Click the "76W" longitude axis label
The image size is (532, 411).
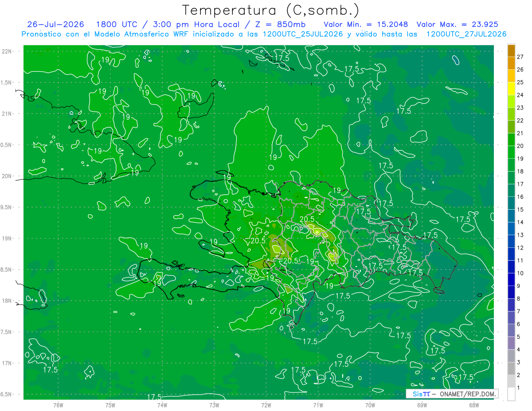(58, 405)
